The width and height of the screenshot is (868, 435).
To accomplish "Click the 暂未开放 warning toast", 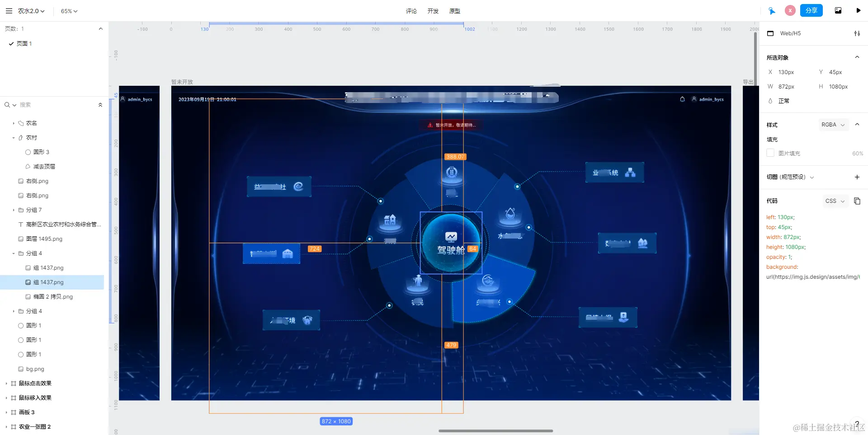I will [451, 125].
